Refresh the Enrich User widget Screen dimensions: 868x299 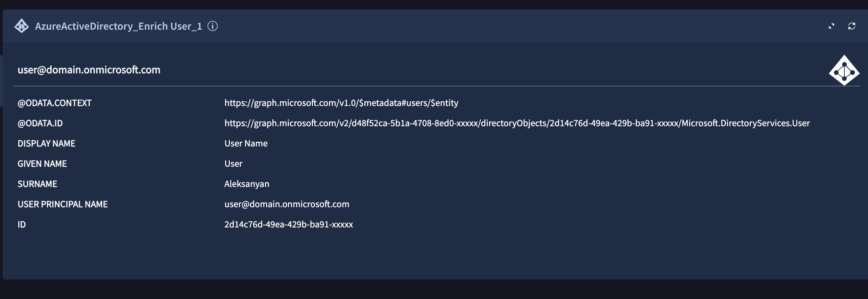852,26
